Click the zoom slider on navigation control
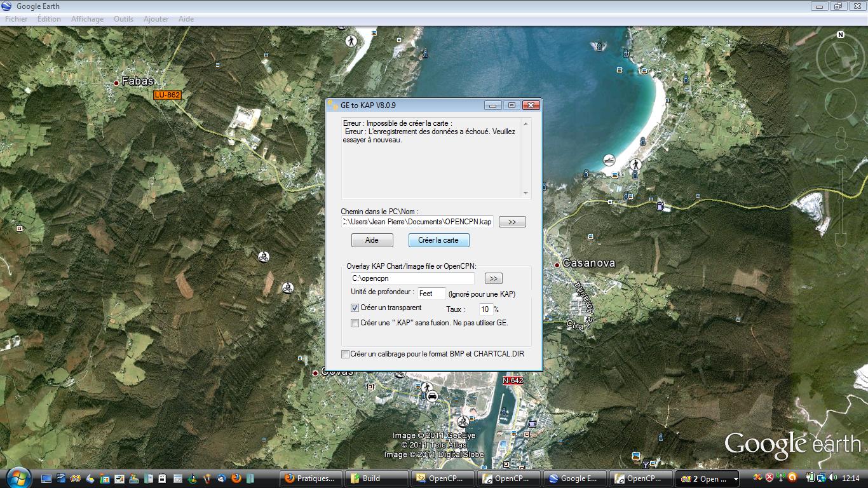The height and width of the screenshot is (488, 868). [841, 200]
